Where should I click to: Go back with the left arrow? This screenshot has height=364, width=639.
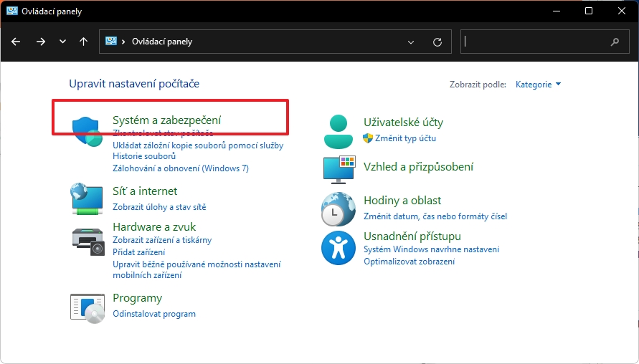coord(16,42)
